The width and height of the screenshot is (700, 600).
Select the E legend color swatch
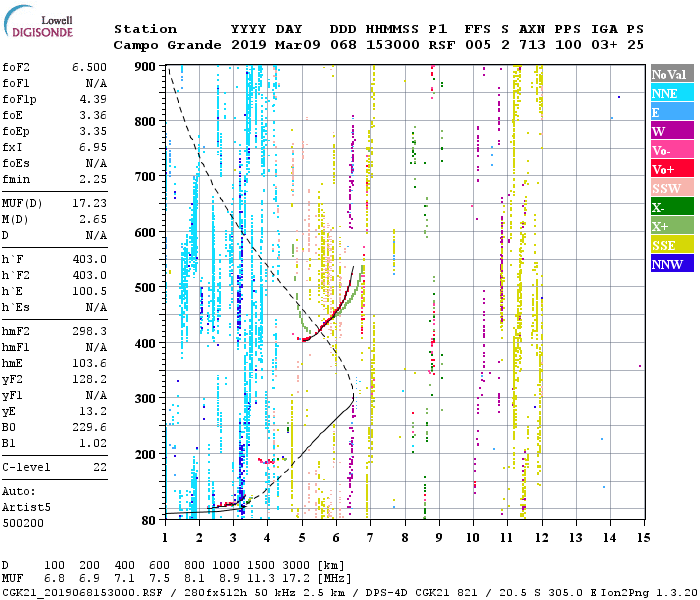click(x=672, y=112)
